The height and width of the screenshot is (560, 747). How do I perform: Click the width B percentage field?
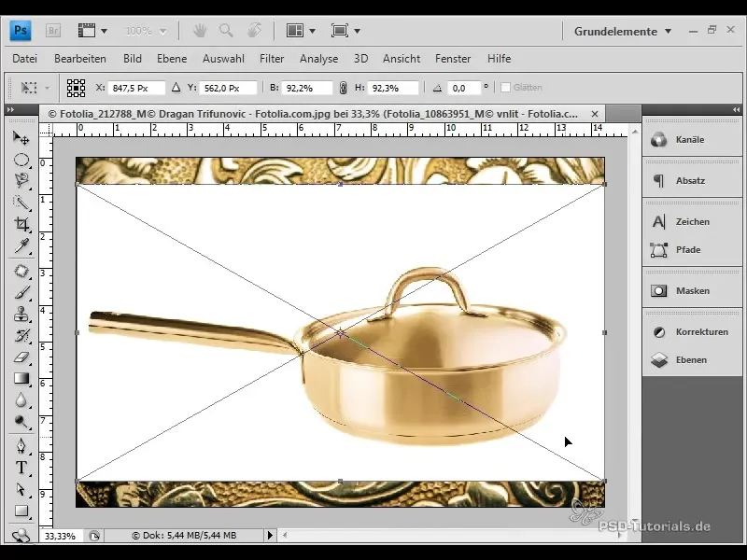click(307, 88)
